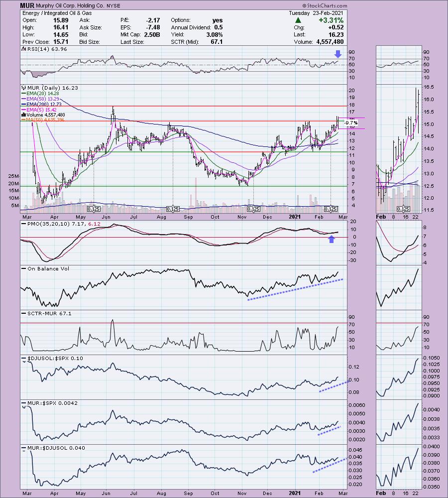The image size is (448, 498).
Task: Click the High value 16.41
Action: click(x=61, y=27)
